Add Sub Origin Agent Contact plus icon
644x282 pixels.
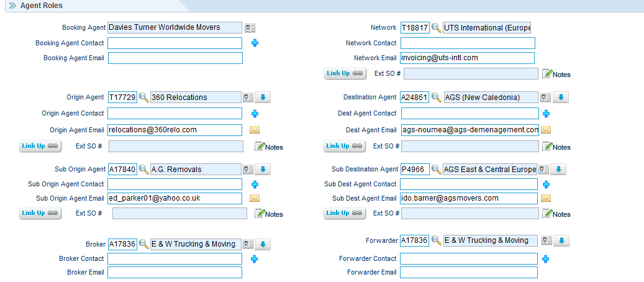point(255,184)
